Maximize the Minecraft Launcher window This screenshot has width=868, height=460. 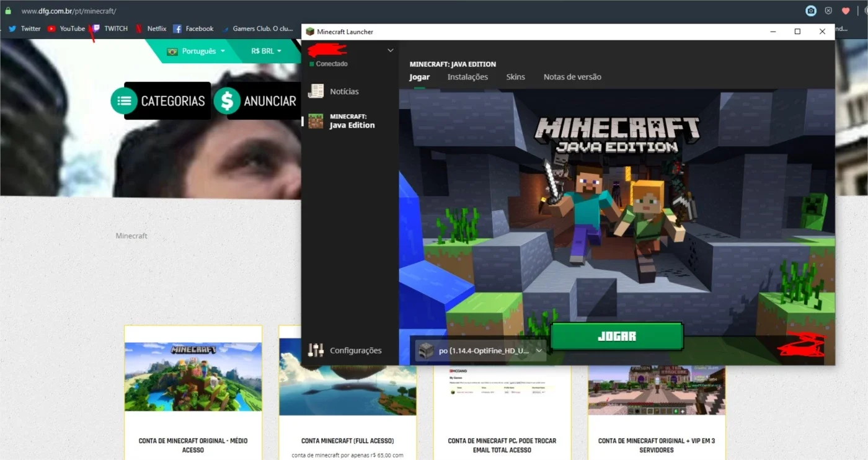pyautogui.click(x=797, y=32)
